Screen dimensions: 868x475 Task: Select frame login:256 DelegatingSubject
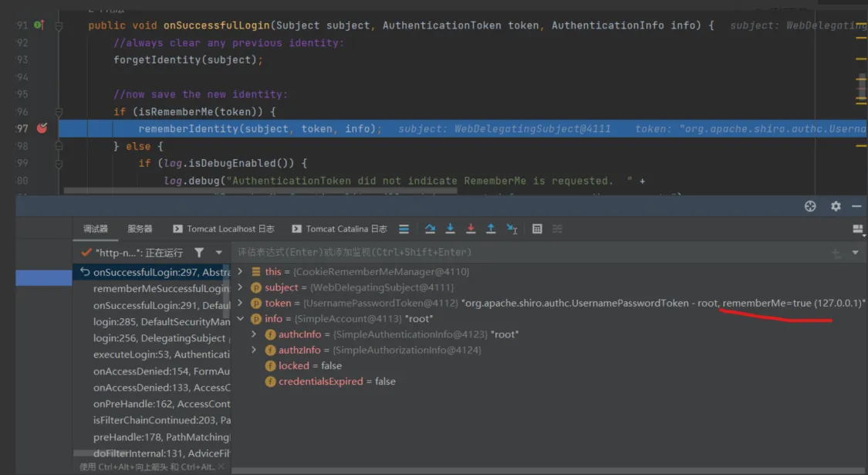pos(152,338)
